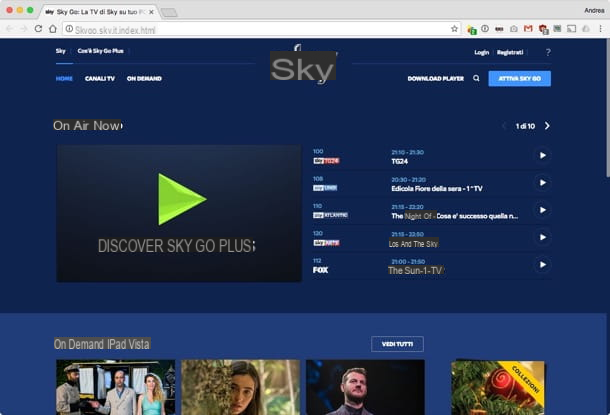Open the help question mark icon
Viewport: 610px width, 415px height.
[x=548, y=52]
